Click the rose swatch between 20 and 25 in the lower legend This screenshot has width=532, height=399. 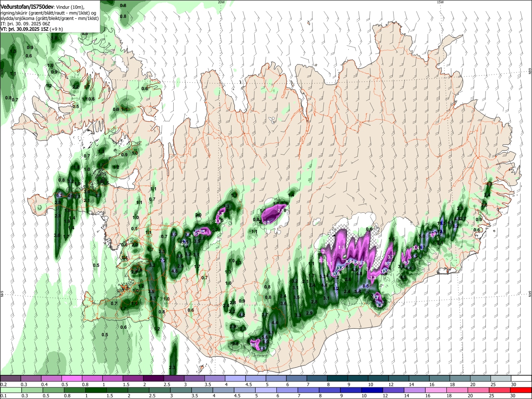click(478, 390)
